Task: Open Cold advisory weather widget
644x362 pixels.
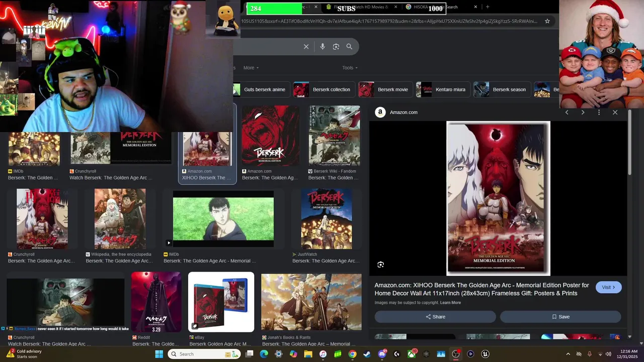Action: (24, 354)
